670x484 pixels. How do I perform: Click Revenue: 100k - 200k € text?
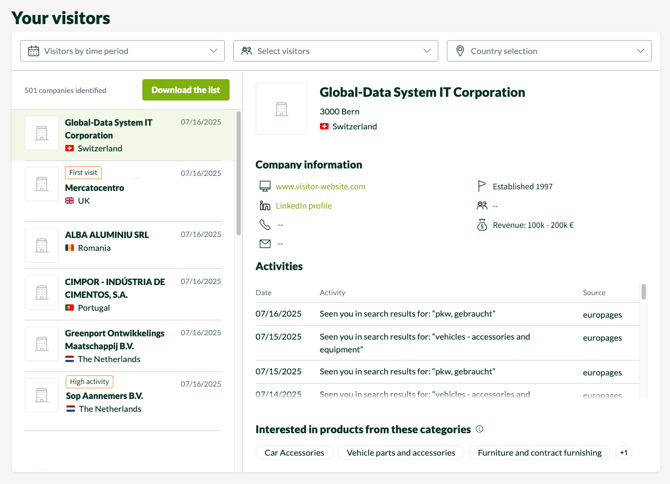[x=533, y=225]
